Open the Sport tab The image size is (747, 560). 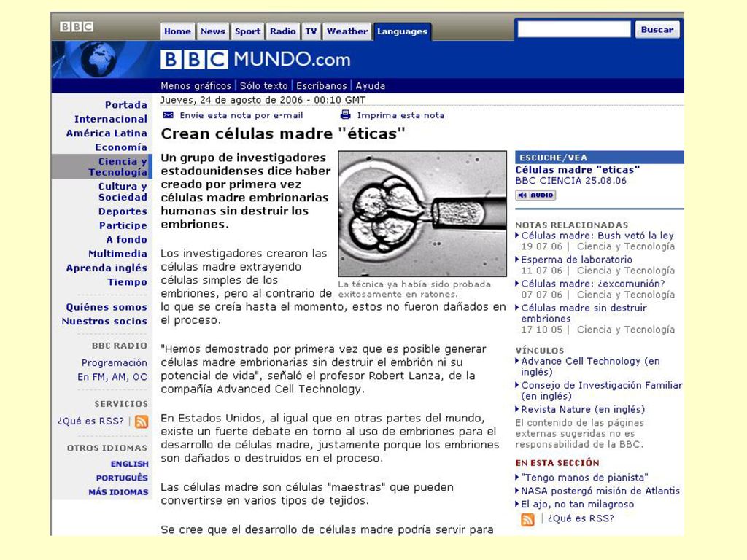[x=247, y=31]
